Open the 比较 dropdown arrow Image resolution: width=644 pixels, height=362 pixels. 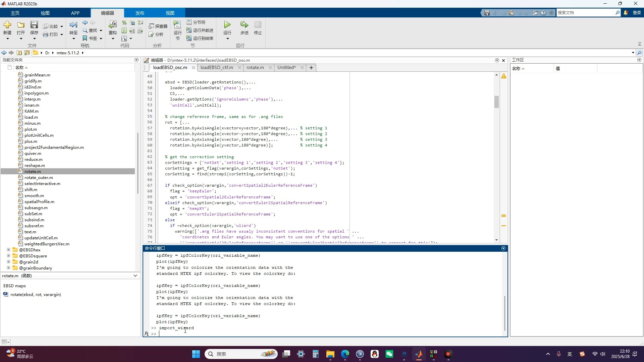pos(62,26)
